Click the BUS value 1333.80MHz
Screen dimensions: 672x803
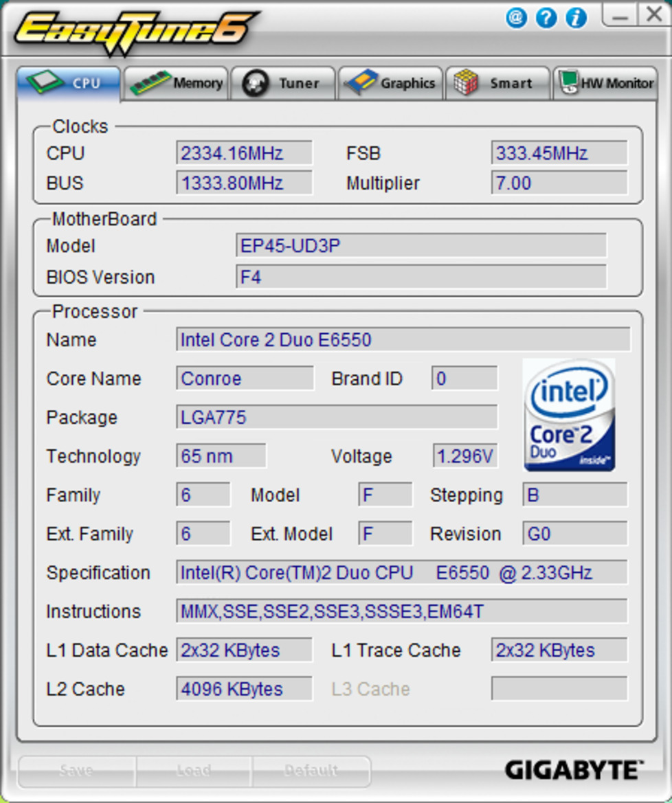coord(245,183)
